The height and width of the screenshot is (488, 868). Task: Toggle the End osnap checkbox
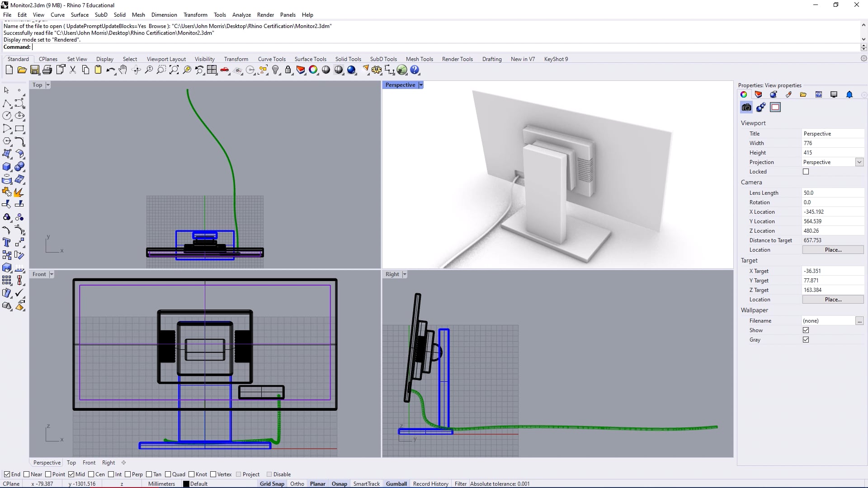7,474
